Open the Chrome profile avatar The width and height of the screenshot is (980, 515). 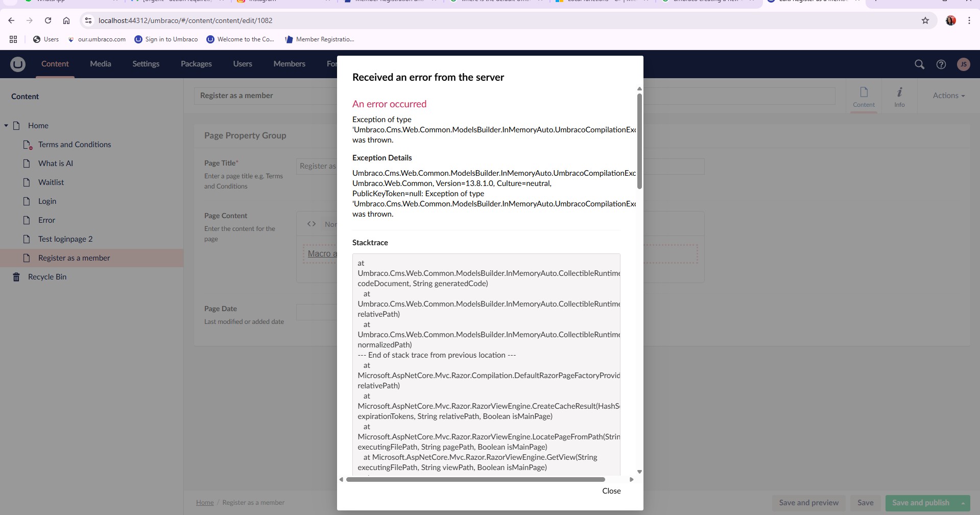pos(950,20)
